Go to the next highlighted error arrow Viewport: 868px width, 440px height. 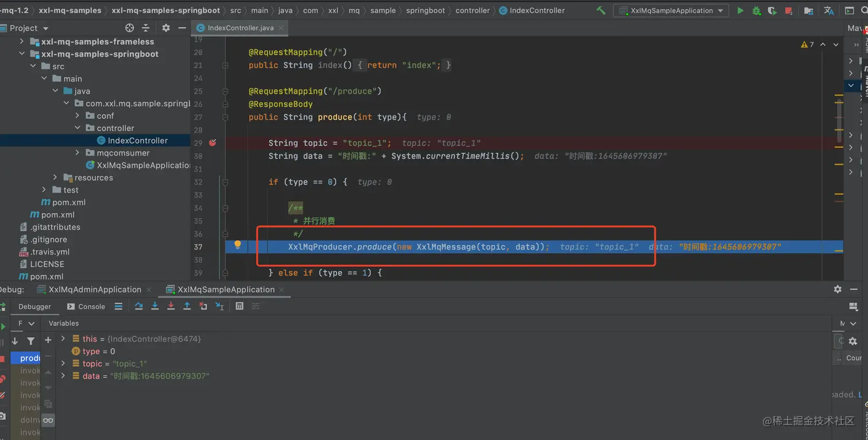836,44
